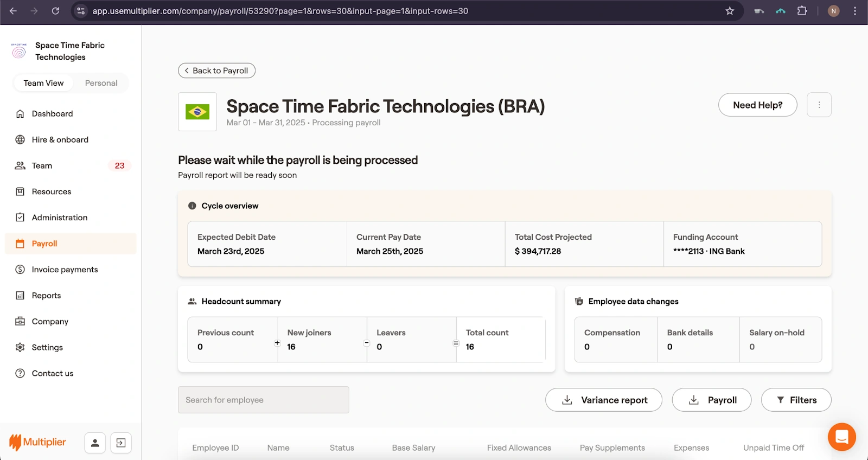Click the Total count card
The height and width of the screenshot is (460, 868).
500,340
